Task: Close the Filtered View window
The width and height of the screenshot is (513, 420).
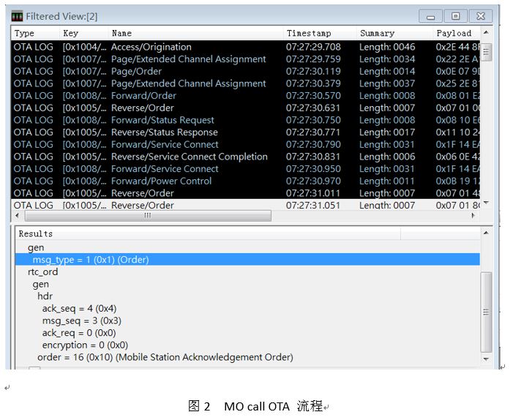Action: (481, 16)
